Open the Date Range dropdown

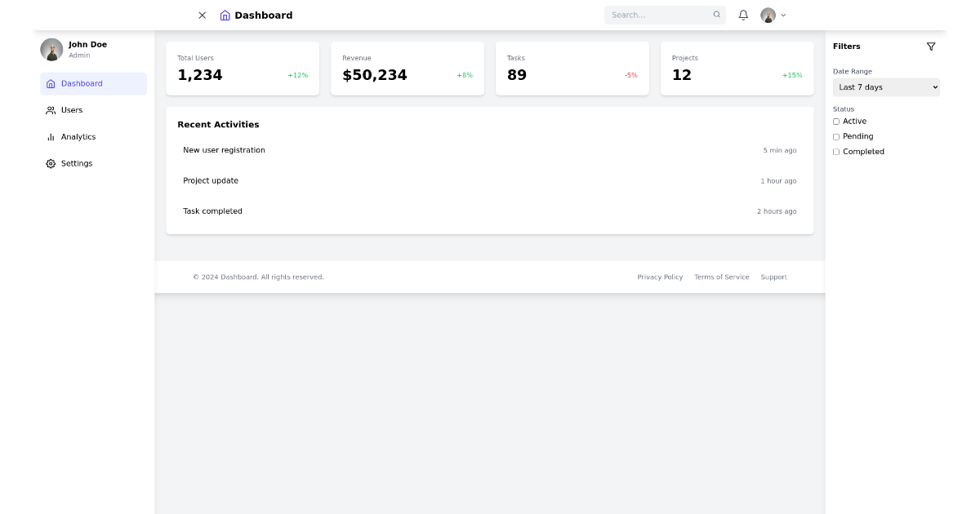click(x=885, y=86)
